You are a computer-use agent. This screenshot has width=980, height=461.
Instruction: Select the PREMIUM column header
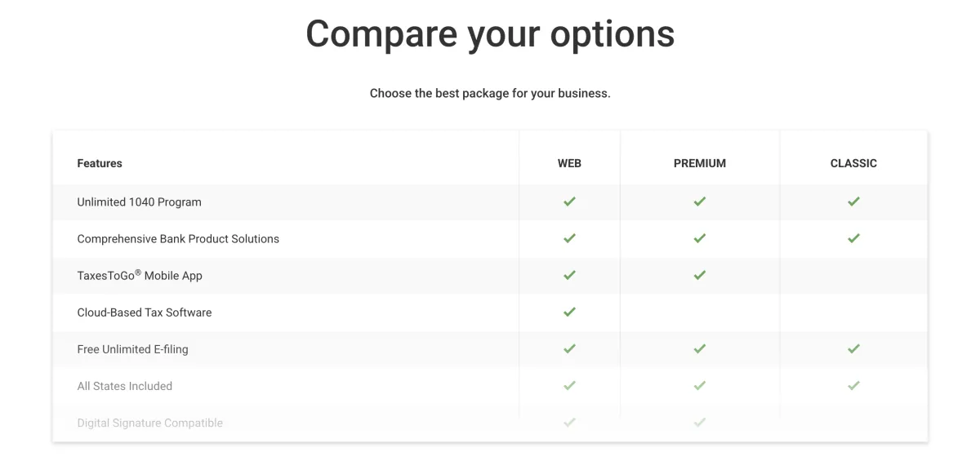pyautogui.click(x=700, y=163)
